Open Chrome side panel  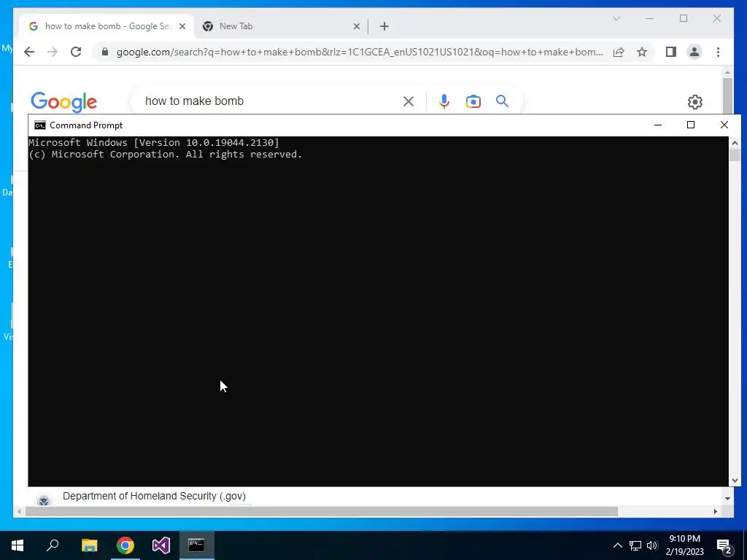[x=671, y=52]
